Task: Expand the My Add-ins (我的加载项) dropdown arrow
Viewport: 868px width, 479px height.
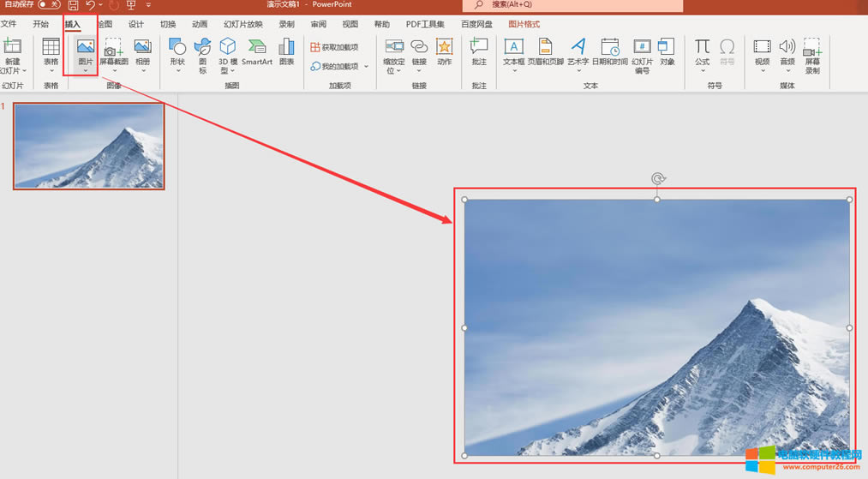Action: pyautogui.click(x=367, y=67)
